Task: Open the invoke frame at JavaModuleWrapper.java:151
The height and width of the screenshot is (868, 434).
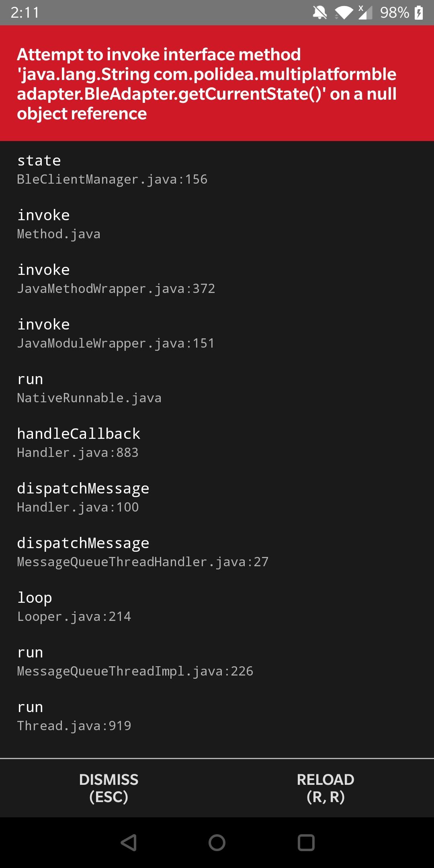Action: click(116, 333)
